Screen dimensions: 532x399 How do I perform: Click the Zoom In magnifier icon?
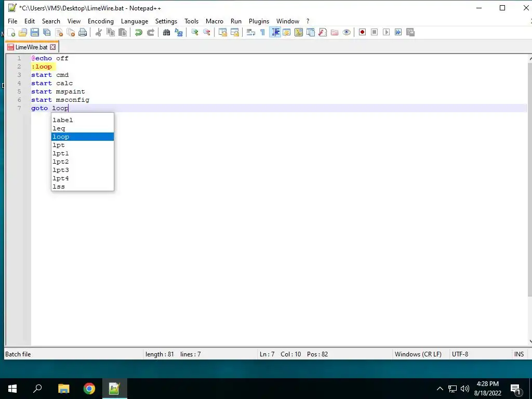[x=194, y=33]
